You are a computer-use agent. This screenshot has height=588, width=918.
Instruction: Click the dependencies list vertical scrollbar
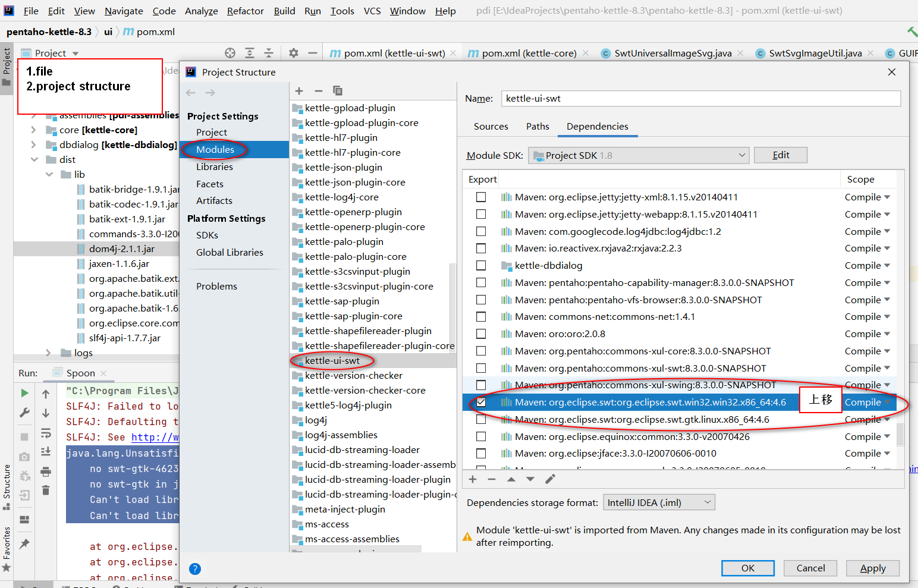tap(900, 435)
